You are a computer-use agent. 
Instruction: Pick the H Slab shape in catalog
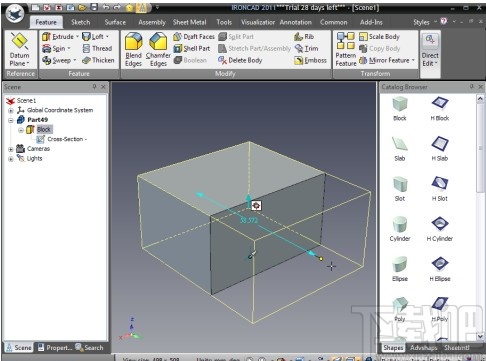440,149
